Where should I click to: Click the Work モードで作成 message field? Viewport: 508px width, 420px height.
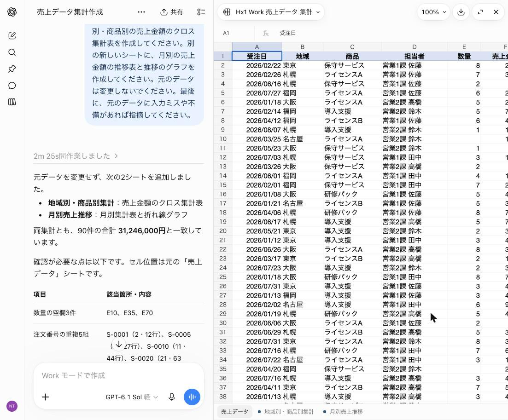click(x=118, y=375)
